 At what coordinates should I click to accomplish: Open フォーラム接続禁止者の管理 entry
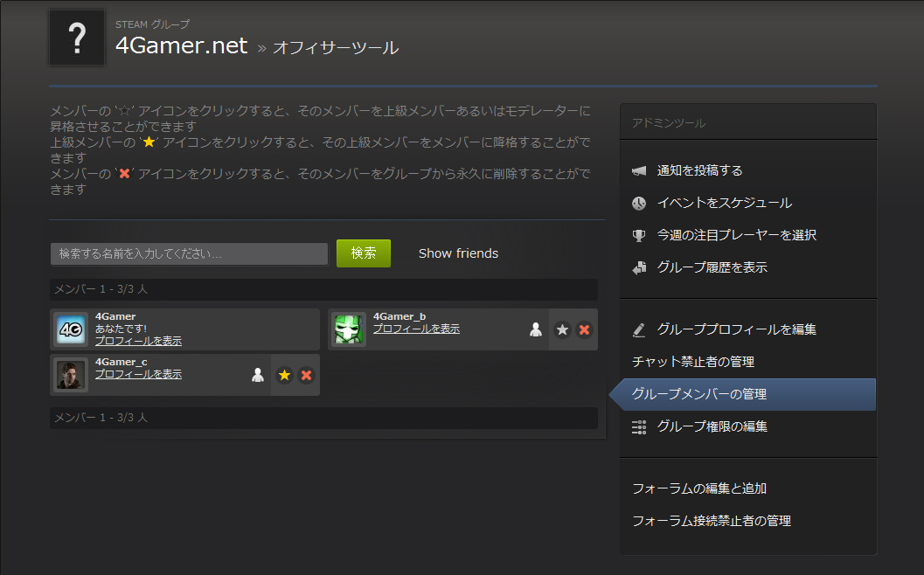click(x=712, y=521)
